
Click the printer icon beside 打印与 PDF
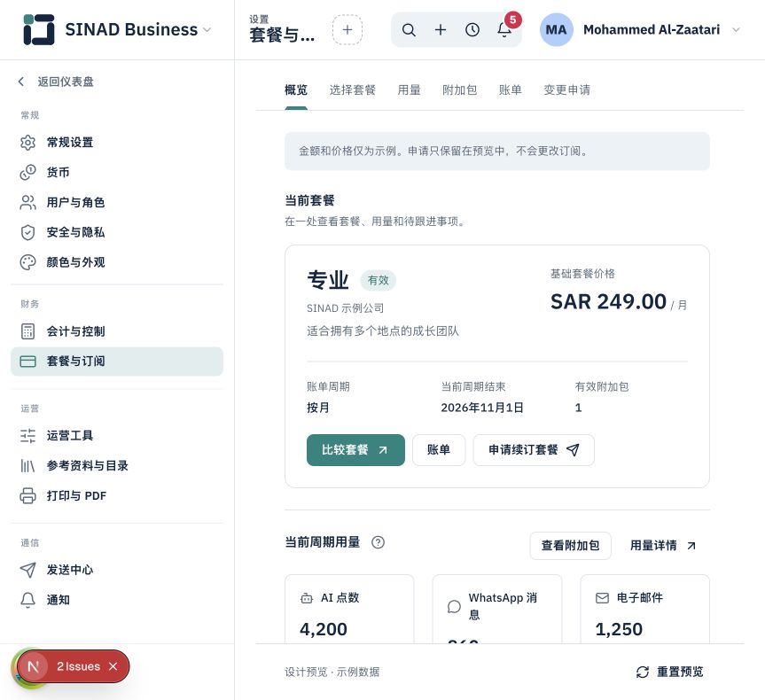[27, 495]
